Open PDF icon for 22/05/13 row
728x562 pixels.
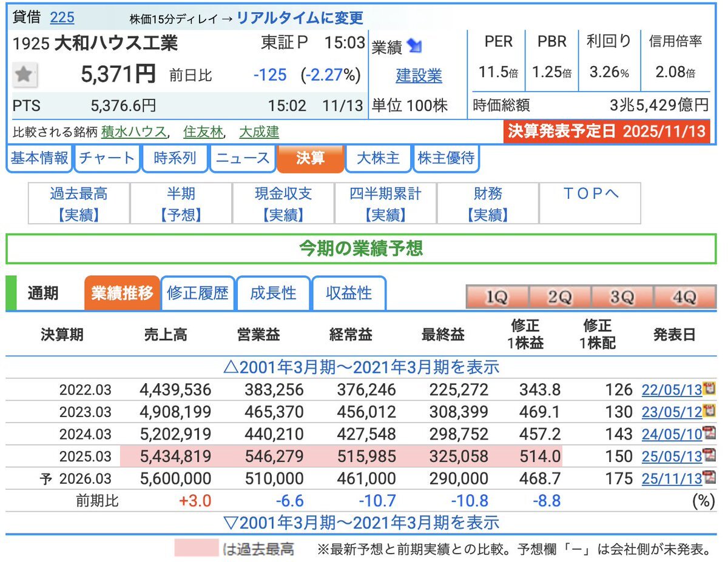coord(709,389)
